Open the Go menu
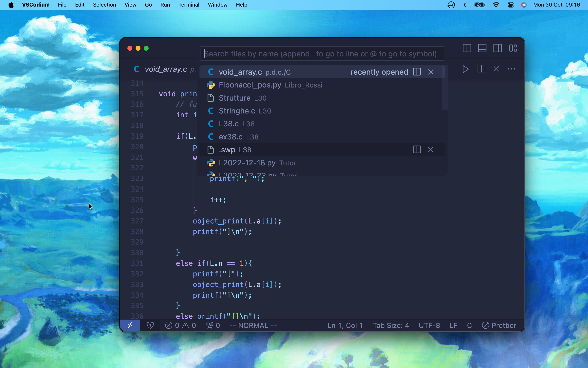Image resolution: width=588 pixels, height=368 pixels. coord(148,5)
